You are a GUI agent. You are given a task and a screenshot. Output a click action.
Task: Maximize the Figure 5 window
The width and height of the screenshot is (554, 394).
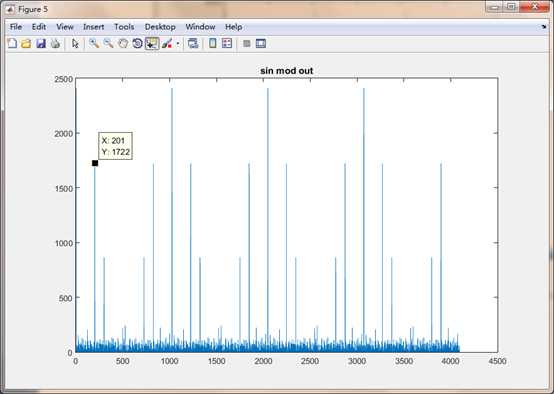(511, 7)
